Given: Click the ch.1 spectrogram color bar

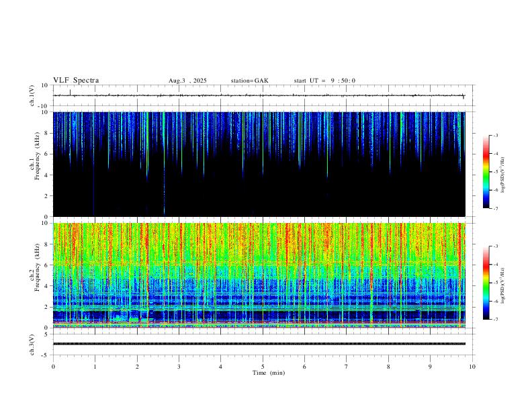Looking at the screenshot, I should 486,172.
